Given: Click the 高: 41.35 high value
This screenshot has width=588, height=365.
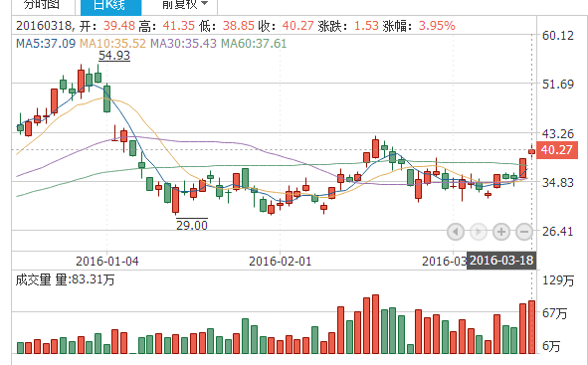Looking at the screenshot, I should 167,26.
